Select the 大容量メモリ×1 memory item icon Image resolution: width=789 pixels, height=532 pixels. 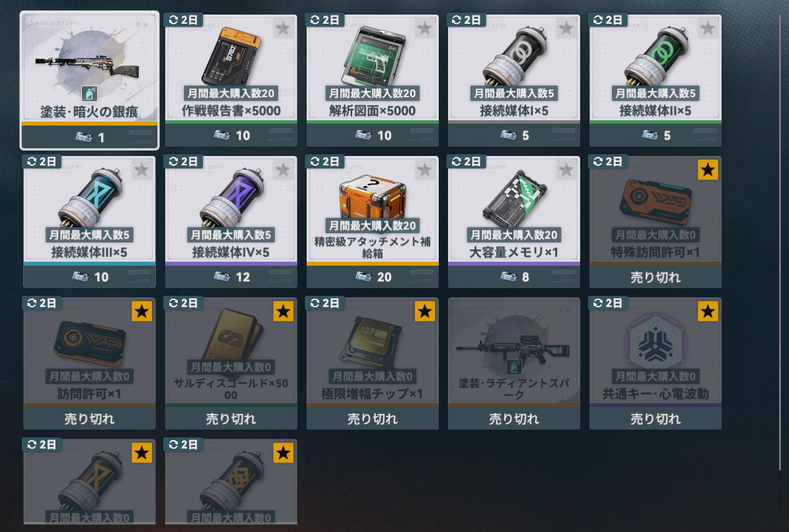click(x=514, y=199)
